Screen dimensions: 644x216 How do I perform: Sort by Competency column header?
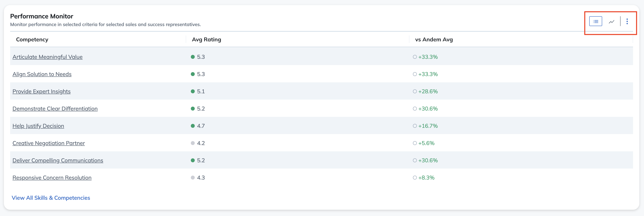32,40
